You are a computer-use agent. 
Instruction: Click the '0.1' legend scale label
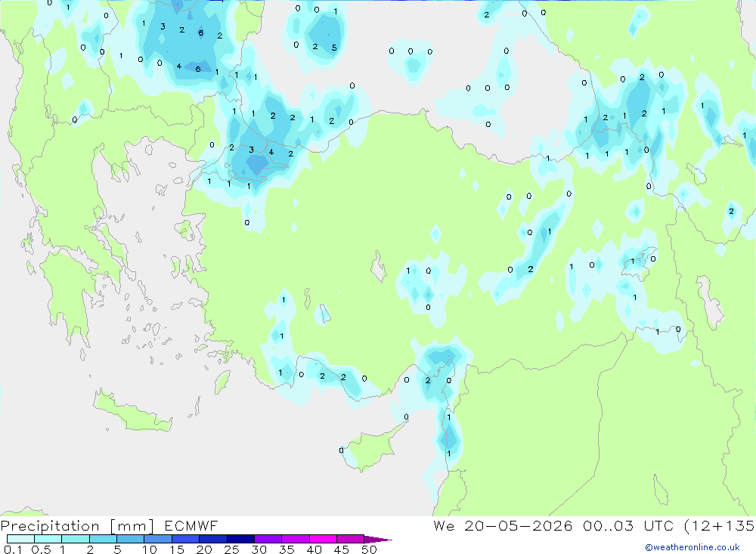[x=14, y=549]
